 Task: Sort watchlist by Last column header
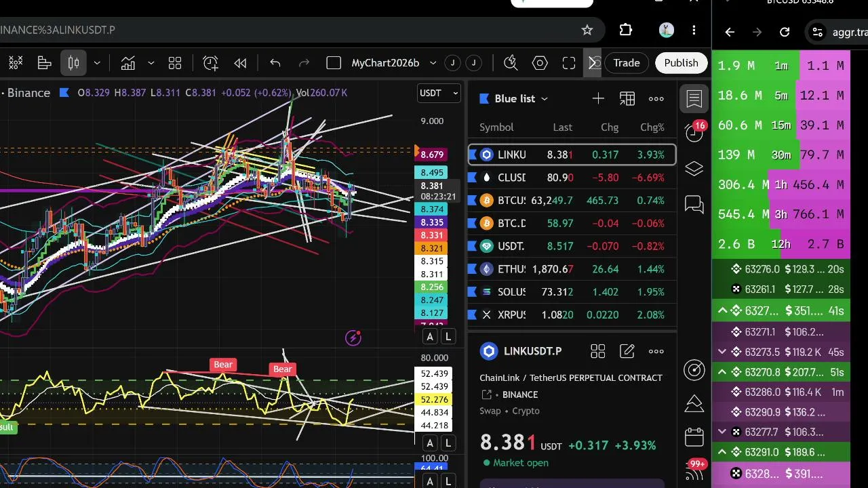click(x=562, y=127)
